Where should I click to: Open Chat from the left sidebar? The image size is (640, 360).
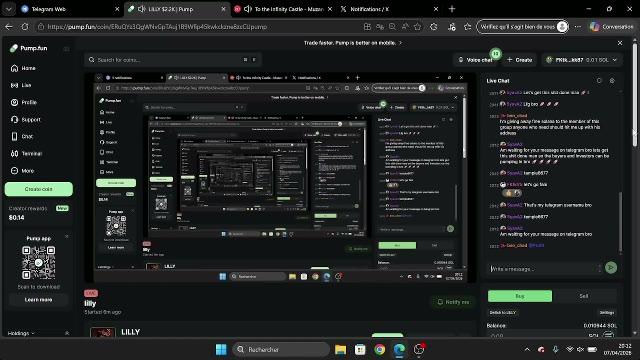(x=22, y=136)
